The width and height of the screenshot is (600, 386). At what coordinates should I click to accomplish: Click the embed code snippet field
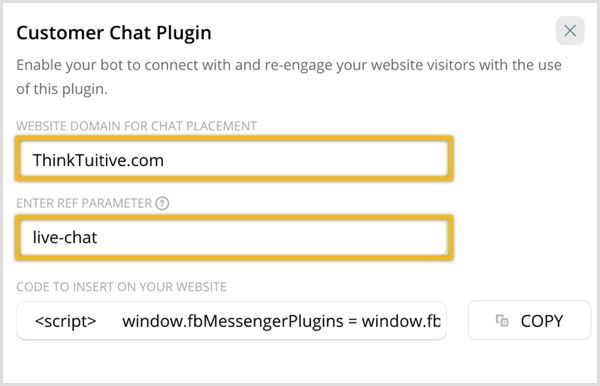232,321
